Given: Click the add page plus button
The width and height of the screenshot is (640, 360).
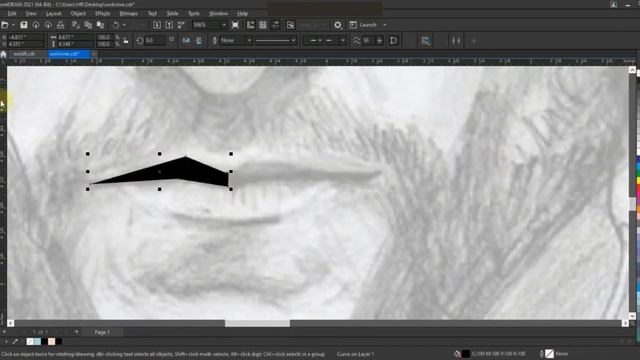Looking at the screenshot, I should (76, 332).
